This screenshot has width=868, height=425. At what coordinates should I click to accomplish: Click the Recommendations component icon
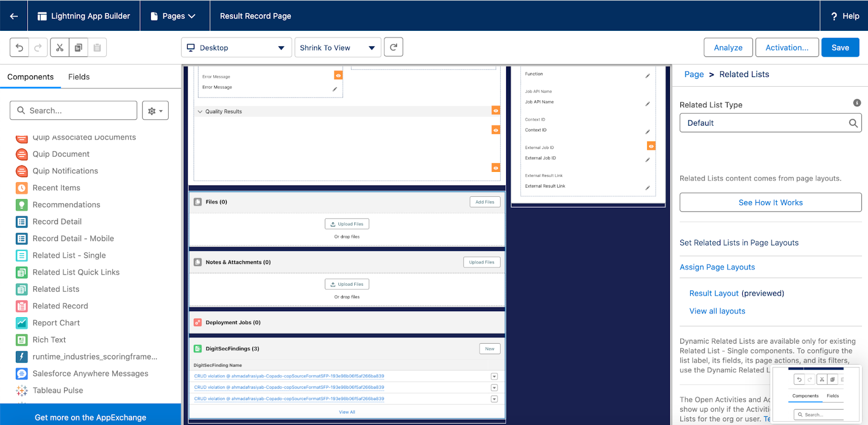22,205
